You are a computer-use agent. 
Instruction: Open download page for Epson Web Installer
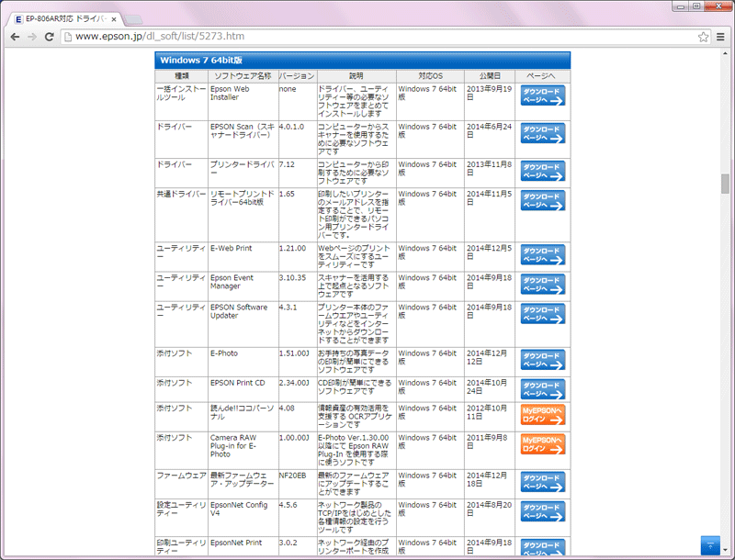pyautogui.click(x=543, y=95)
